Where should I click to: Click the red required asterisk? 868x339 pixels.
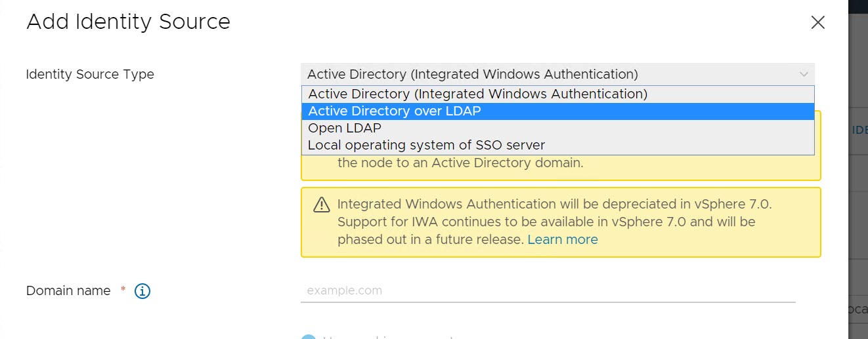[123, 290]
